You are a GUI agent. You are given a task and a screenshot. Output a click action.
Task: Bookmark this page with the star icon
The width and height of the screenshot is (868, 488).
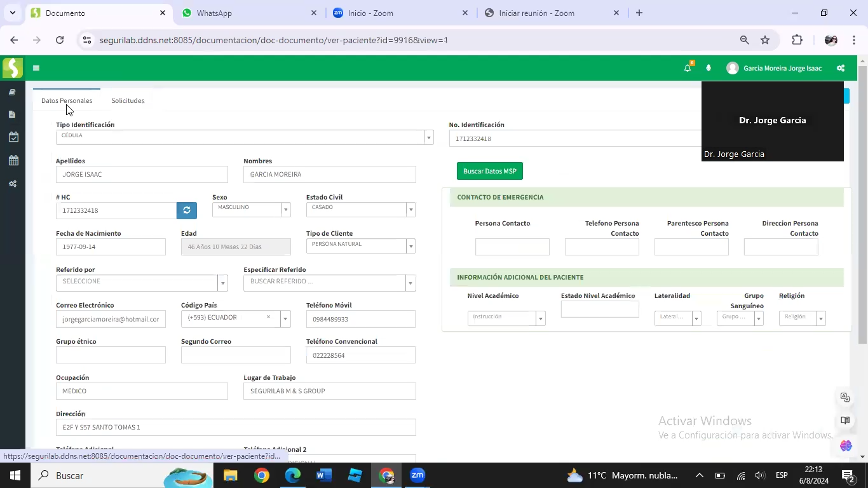765,40
